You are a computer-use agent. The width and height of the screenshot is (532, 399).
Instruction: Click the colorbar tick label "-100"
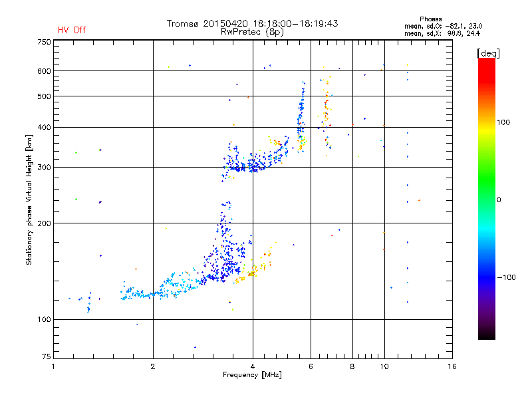tap(506, 277)
